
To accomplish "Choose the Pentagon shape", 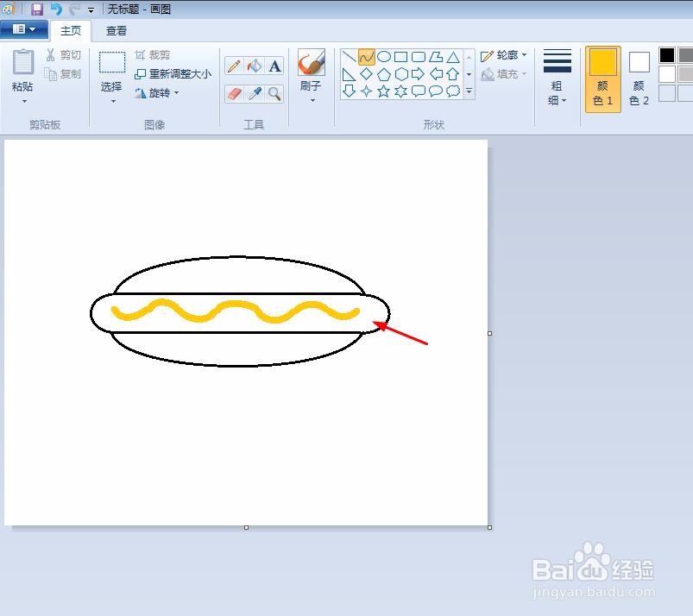I will click(384, 74).
